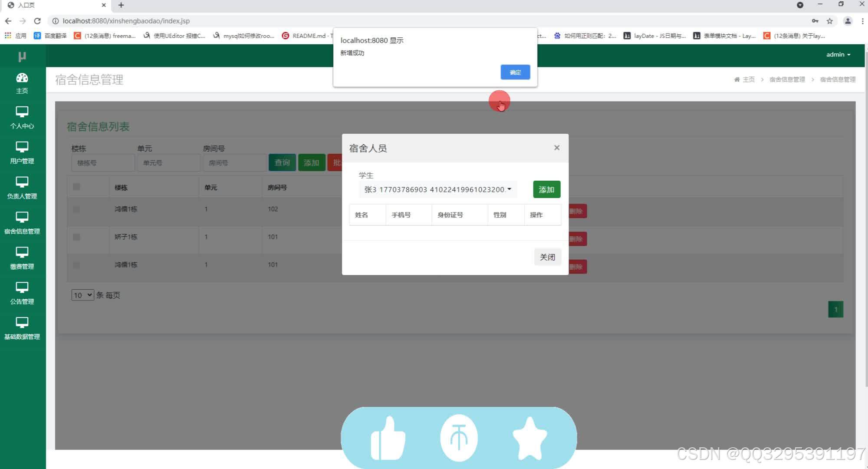Tick the select-all checkbox in table header

pos(76,187)
